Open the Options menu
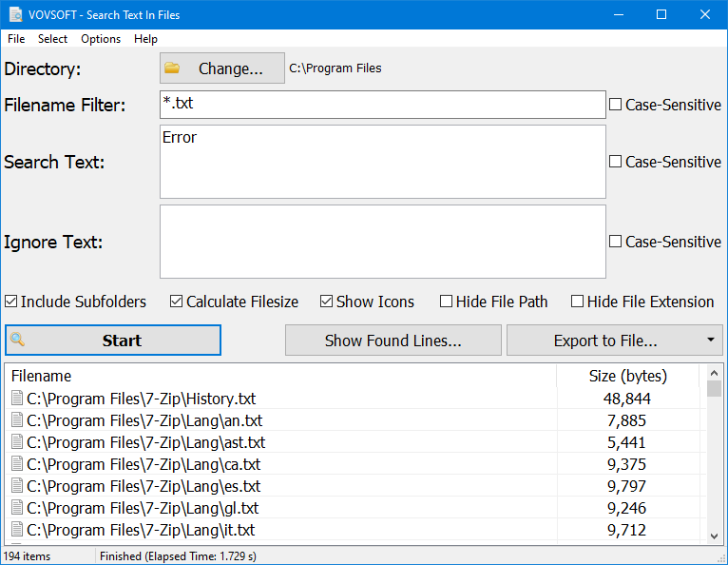 [101, 39]
